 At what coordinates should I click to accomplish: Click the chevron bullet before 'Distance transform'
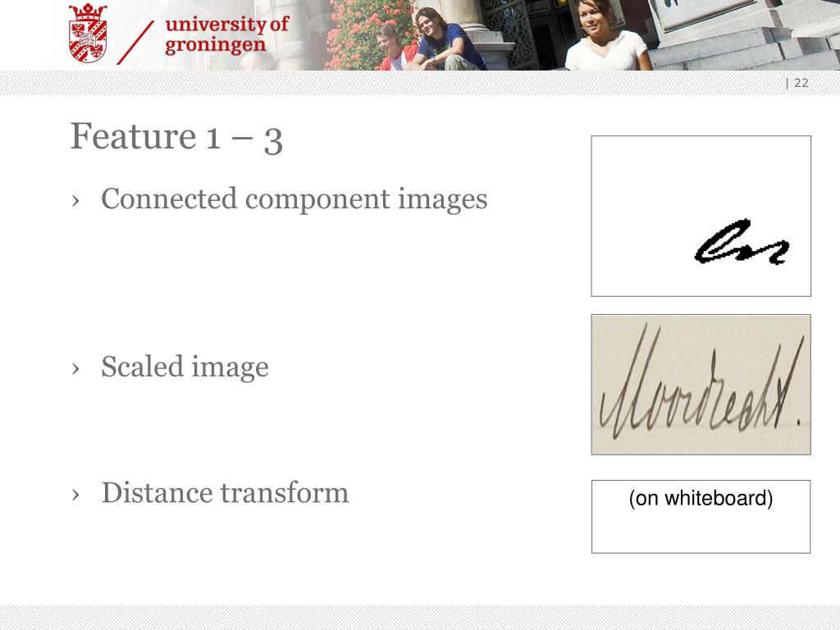click(75, 495)
